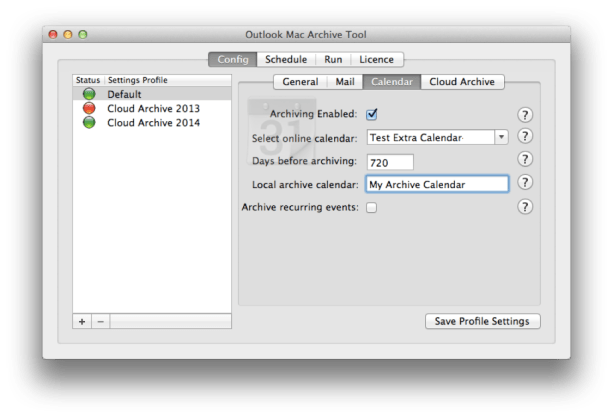Open the Licence tab
The image size is (613, 418).
coord(376,59)
